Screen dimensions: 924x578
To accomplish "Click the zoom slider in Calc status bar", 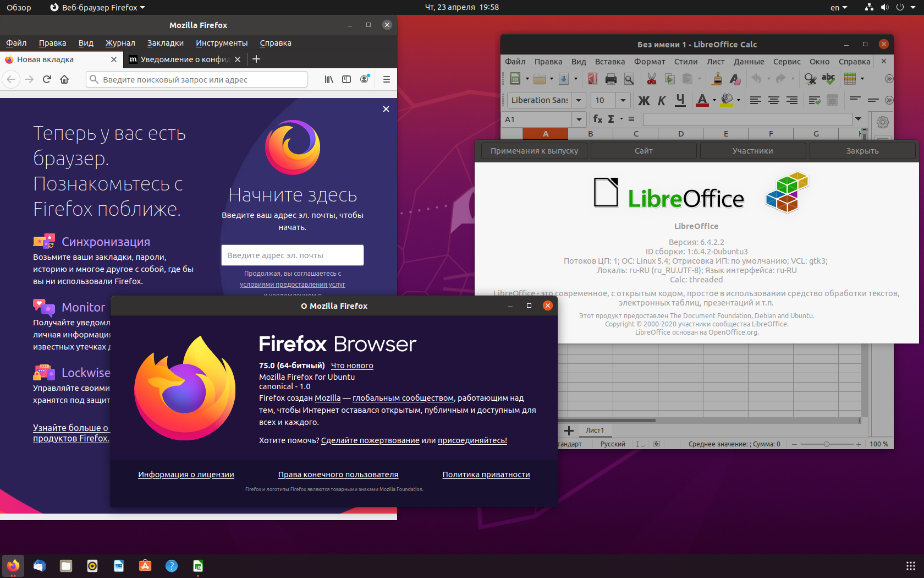I will [827, 444].
